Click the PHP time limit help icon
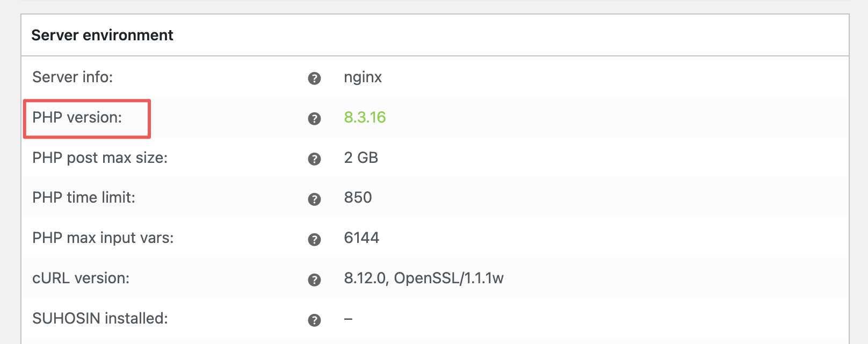Screen dimensions: 868x344 click(314, 199)
